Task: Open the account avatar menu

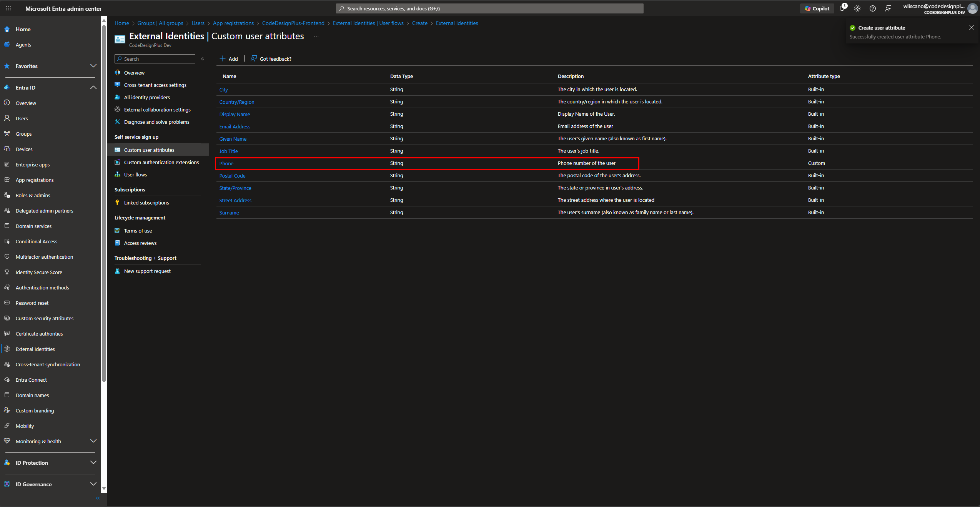Action: point(973,8)
